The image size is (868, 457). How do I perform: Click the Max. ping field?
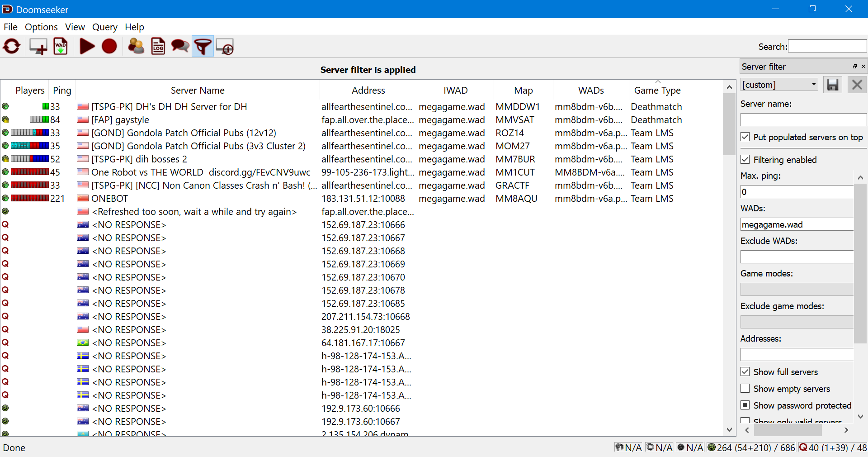tap(797, 192)
